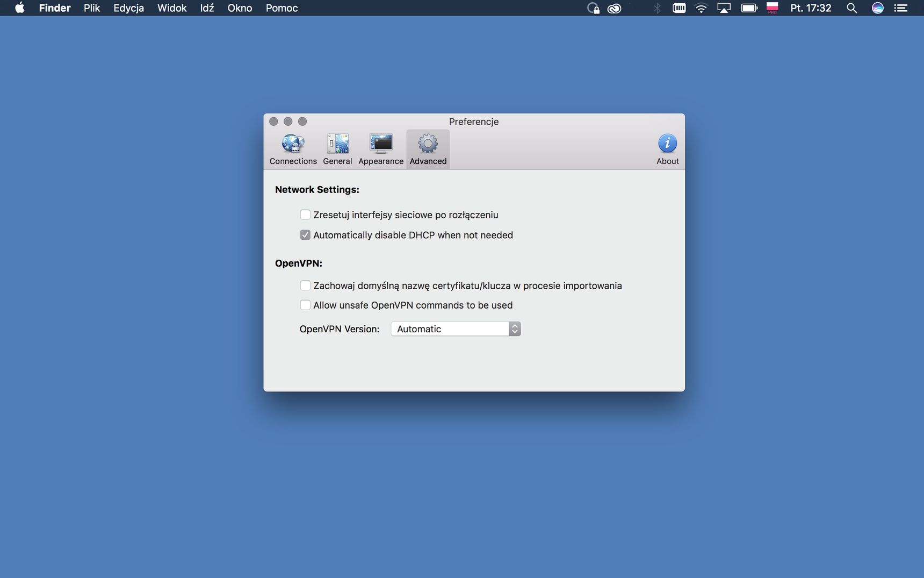Switch to the General preferences pane

point(337,149)
